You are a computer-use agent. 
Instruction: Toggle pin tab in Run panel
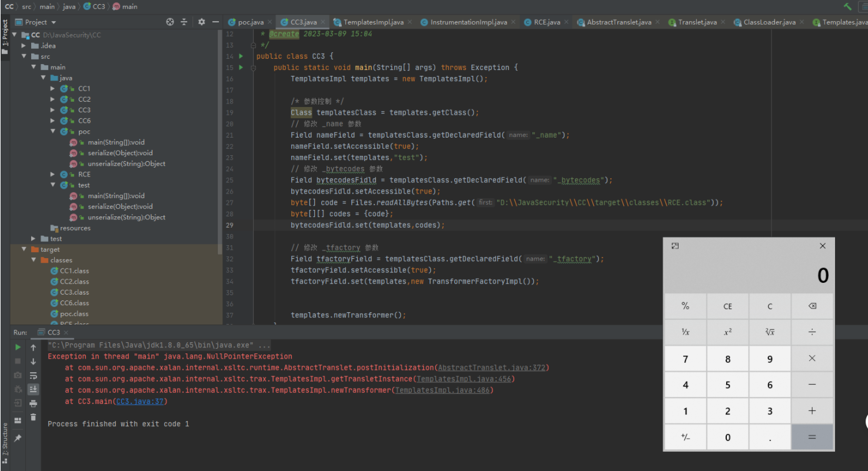(x=18, y=438)
